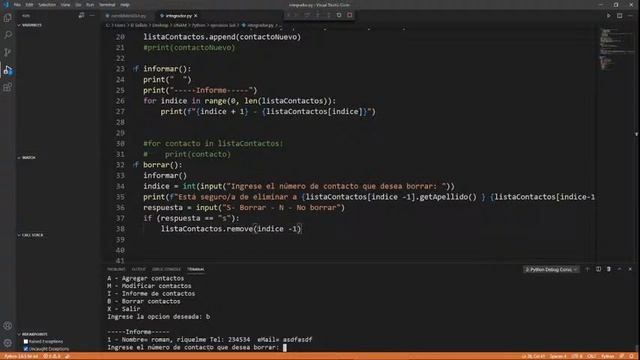
Task: Switch to the Problems panel tab
Action: point(116,269)
